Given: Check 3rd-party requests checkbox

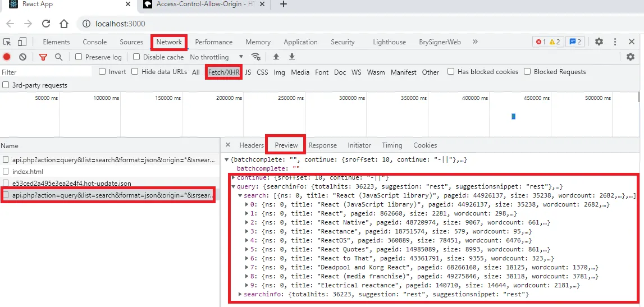Looking at the screenshot, I should 6,85.
